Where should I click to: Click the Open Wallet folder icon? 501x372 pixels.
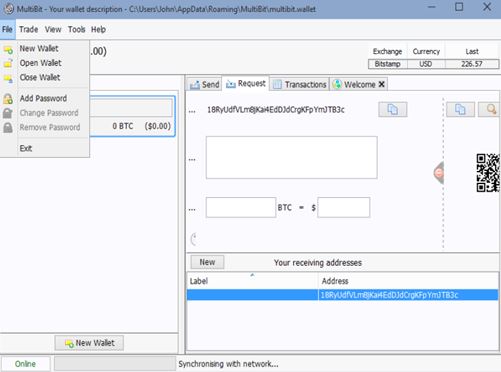coord(8,63)
